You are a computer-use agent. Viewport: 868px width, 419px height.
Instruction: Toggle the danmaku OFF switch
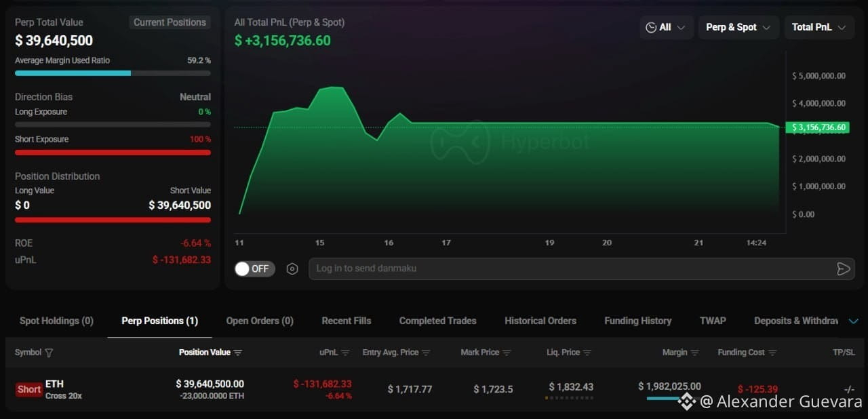coord(255,268)
